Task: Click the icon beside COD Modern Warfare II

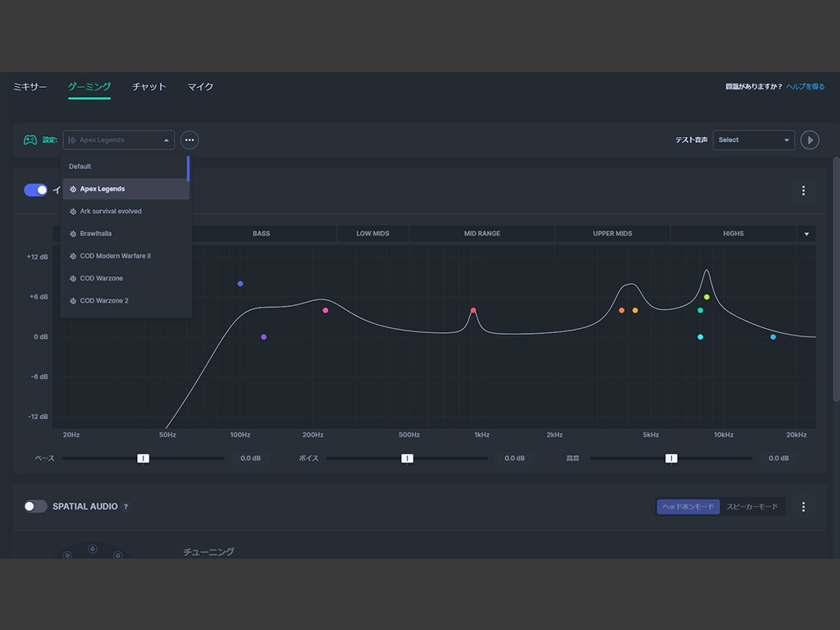Action: coord(73,257)
